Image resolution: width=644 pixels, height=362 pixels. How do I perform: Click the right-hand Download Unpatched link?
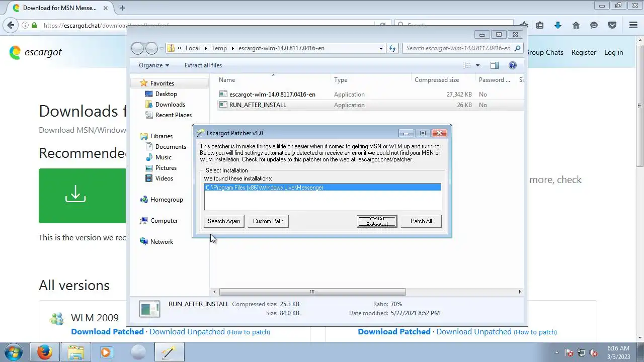tap(474, 332)
